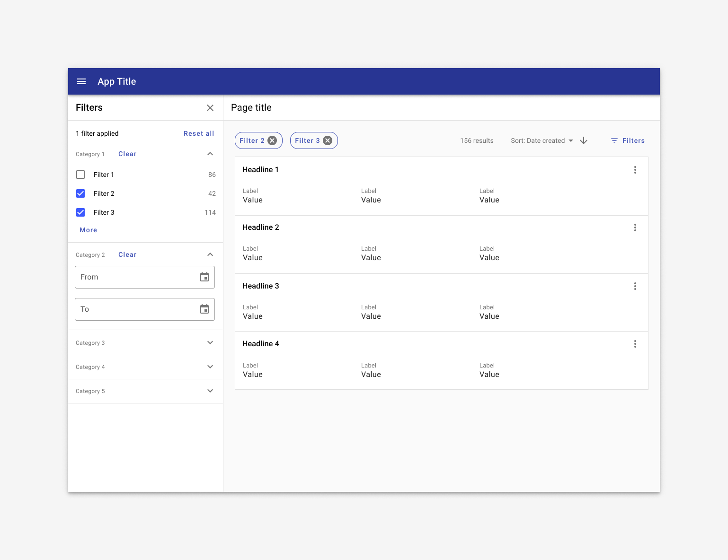This screenshot has width=728, height=560.
Task: Close the Filters side panel
Action: 210,108
